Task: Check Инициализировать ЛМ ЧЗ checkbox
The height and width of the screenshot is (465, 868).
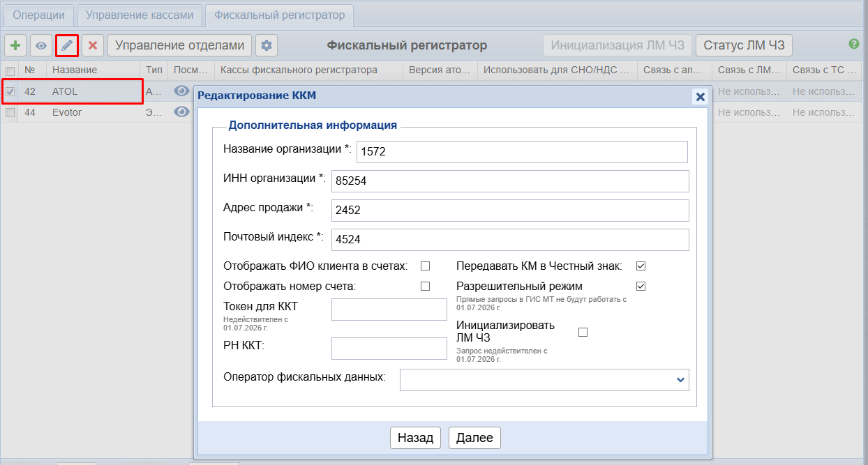Action: (583, 333)
